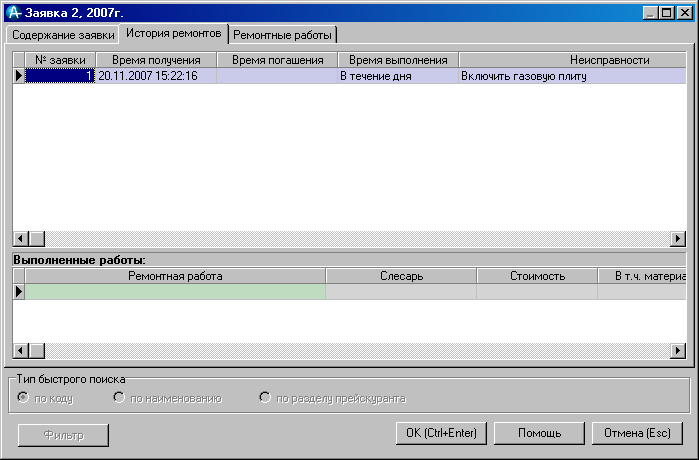Open the 'Содержание заявки' tab
The image size is (699, 460).
click(63, 35)
